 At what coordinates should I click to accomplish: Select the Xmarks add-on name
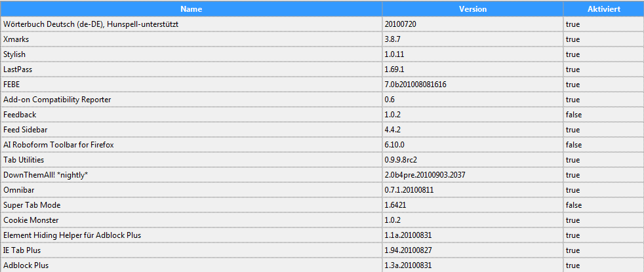[x=16, y=39]
